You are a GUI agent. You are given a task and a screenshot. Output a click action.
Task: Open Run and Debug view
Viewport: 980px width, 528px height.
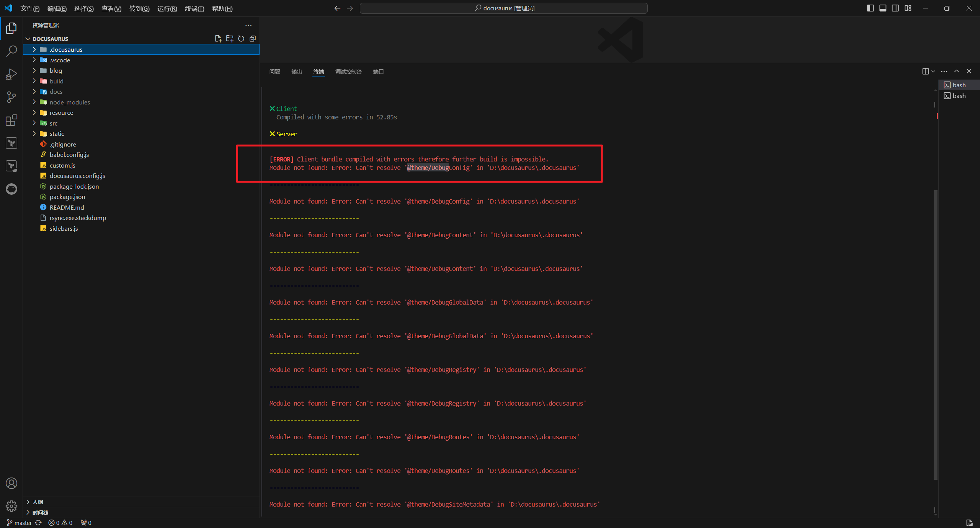point(11,74)
